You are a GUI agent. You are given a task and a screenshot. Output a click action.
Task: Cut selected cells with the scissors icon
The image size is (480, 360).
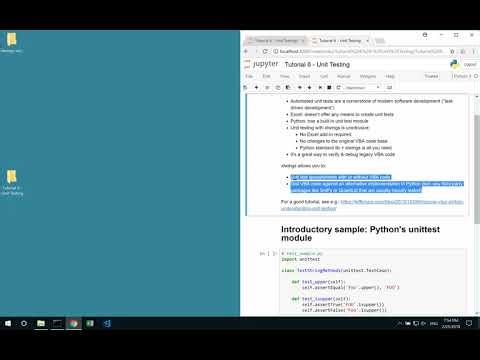(x=267, y=87)
